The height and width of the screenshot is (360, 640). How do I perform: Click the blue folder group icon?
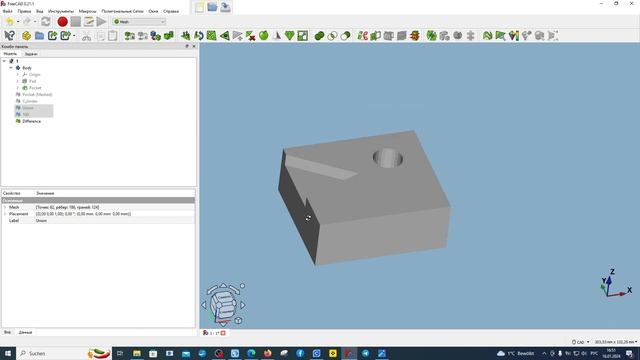[40, 36]
